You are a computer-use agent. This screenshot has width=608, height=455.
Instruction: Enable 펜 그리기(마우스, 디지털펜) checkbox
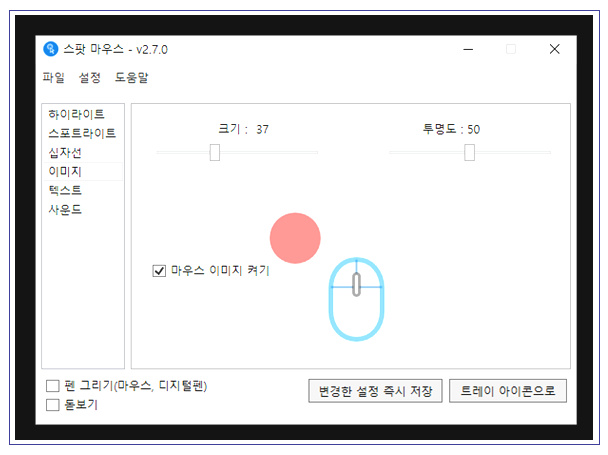point(53,386)
